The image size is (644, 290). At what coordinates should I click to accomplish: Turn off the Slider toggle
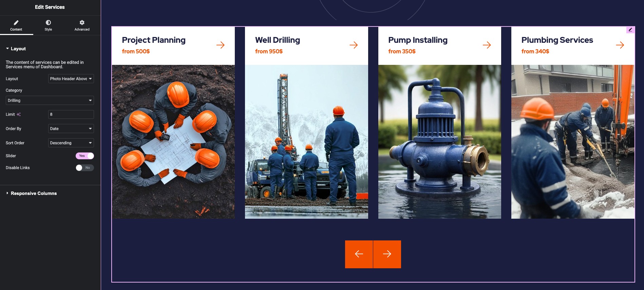click(85, 156)
